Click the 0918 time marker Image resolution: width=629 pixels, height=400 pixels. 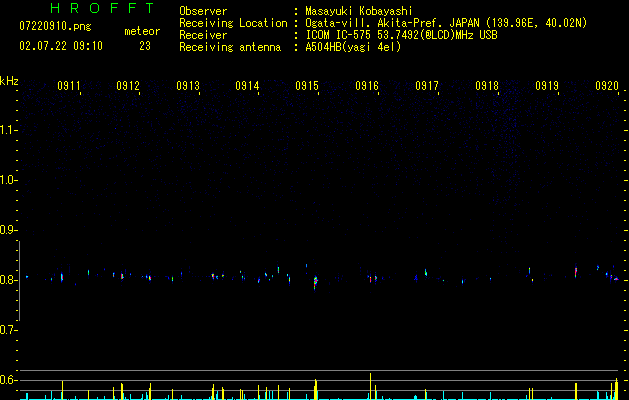pyautogui.click(x=487, y=85)
